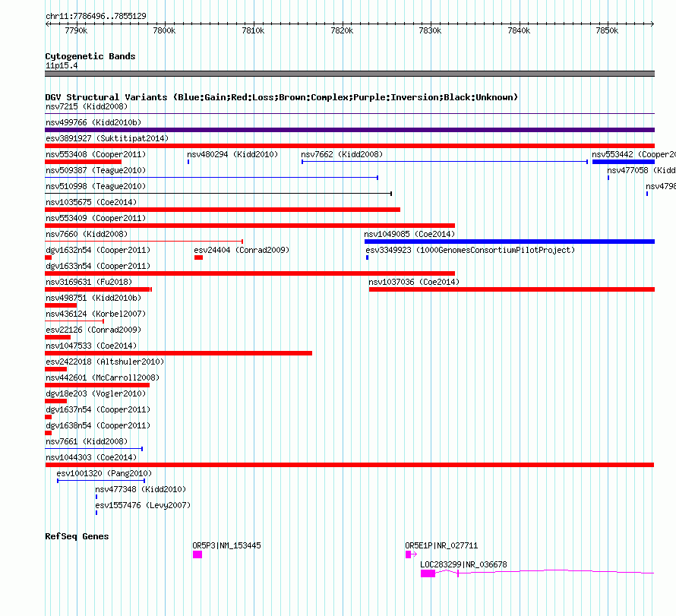Click dgv1638n54 (Cooper2011) label
676x616 pixels.
(98, 425)
